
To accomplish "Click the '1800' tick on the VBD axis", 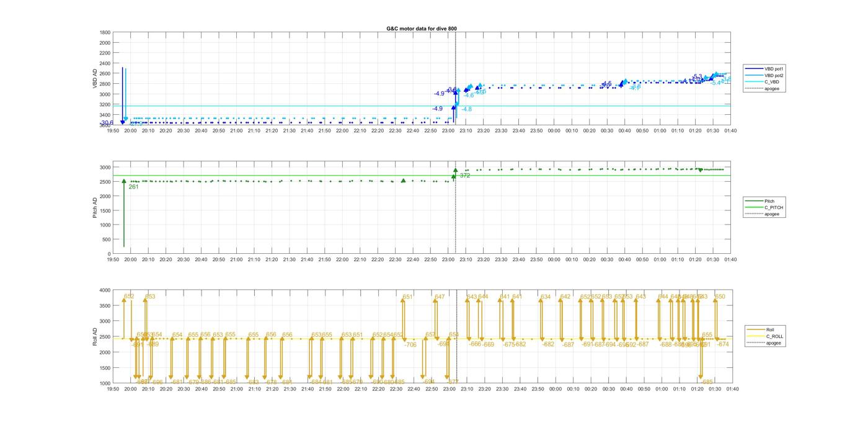I will coord(105,32).
